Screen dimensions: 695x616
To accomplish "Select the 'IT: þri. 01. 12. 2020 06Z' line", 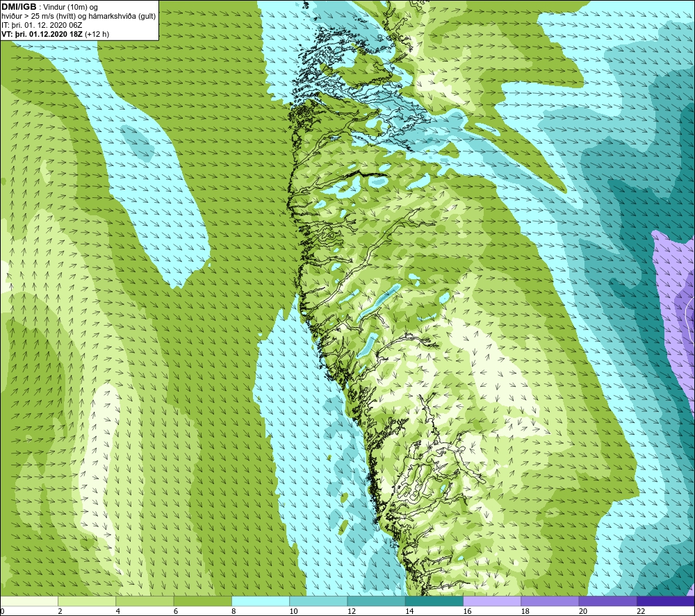I will pyautogui.click(x=42, y=25).
